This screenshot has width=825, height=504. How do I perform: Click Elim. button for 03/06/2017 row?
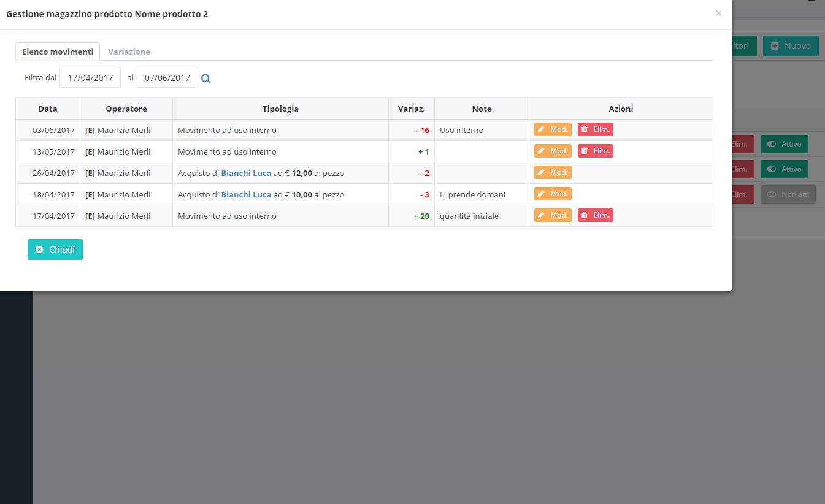point(596,129)
